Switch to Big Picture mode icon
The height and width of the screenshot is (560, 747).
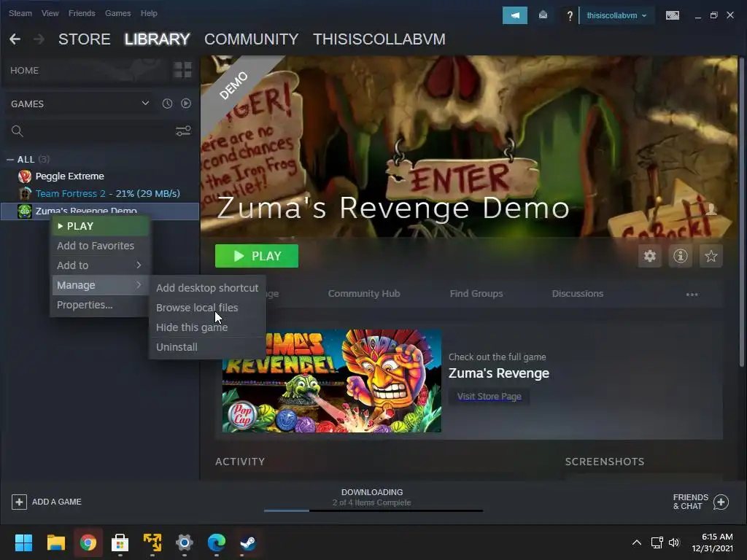(x=672, y=15)
